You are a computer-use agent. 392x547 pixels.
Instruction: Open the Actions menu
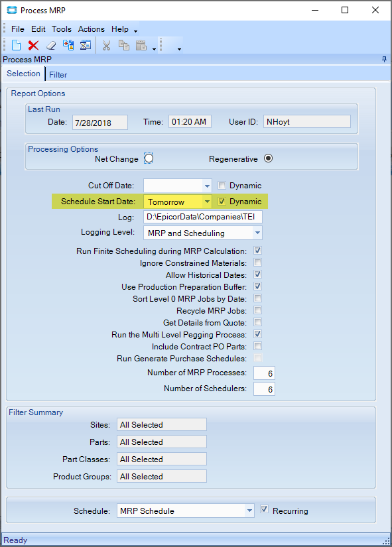point(91,29)
